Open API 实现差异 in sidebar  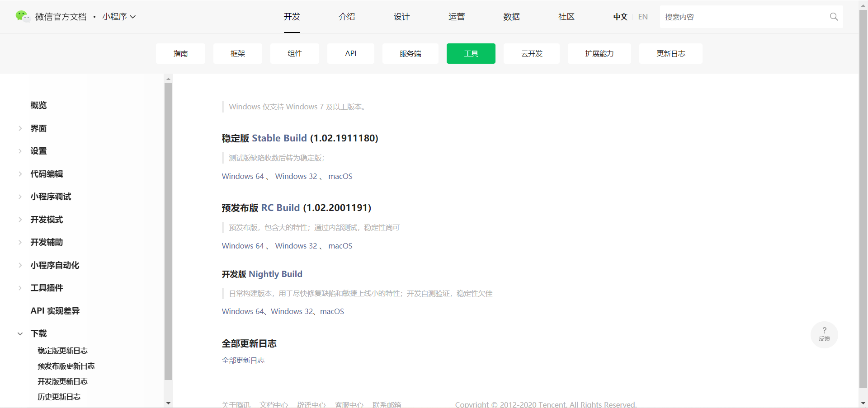click(55, 311)
